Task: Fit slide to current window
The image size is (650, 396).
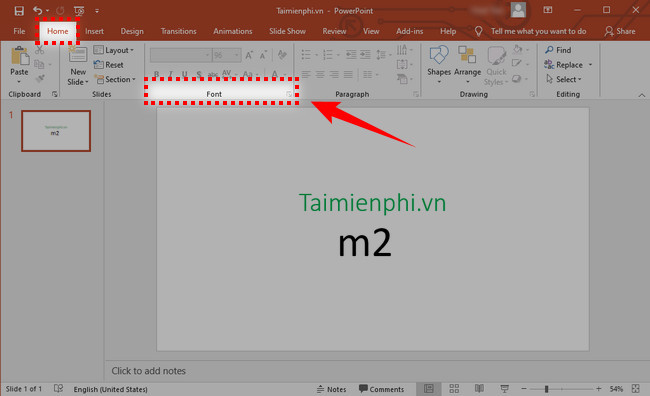Action: click(x=635, y=389)
